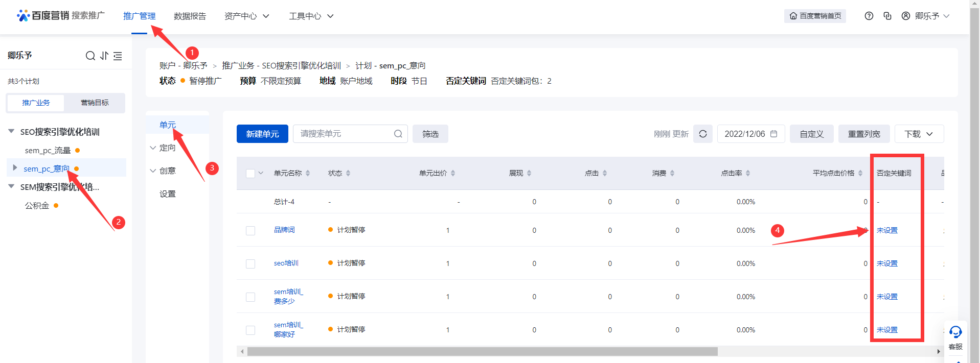Viewport: 980px width, 363px height.
Task: Select the sem_pc_流量 plan
Action: (48, 150)
